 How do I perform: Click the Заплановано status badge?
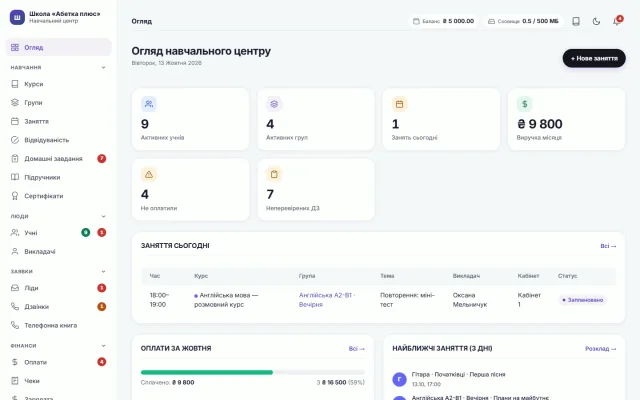(x=582, y=300)
